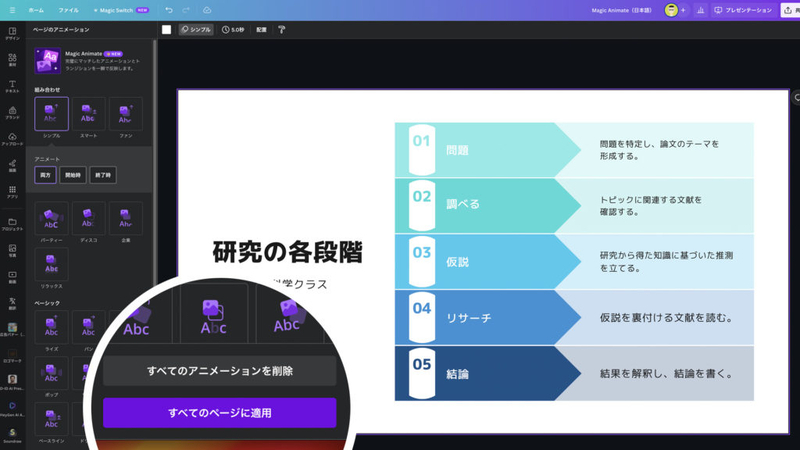Screen dimensions: 800x450
Task: Click すべてのページに適用 purple button
Action: [220, 413]
